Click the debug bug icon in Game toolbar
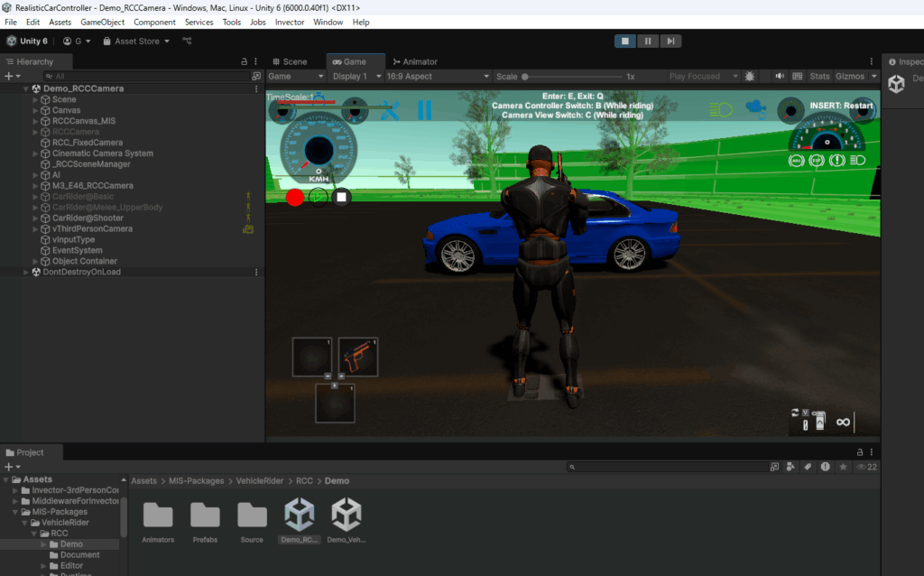Image resolution: width=924 pixels, height=576 pixels. pyautogui.click(x=750, y=77)
